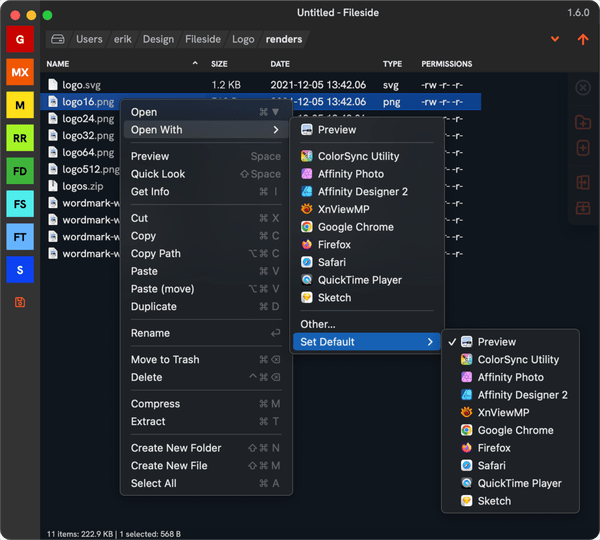Open the cyan FS workspace bookmark
The height and width of the screenshot is (540, 600).
(20, 204)
